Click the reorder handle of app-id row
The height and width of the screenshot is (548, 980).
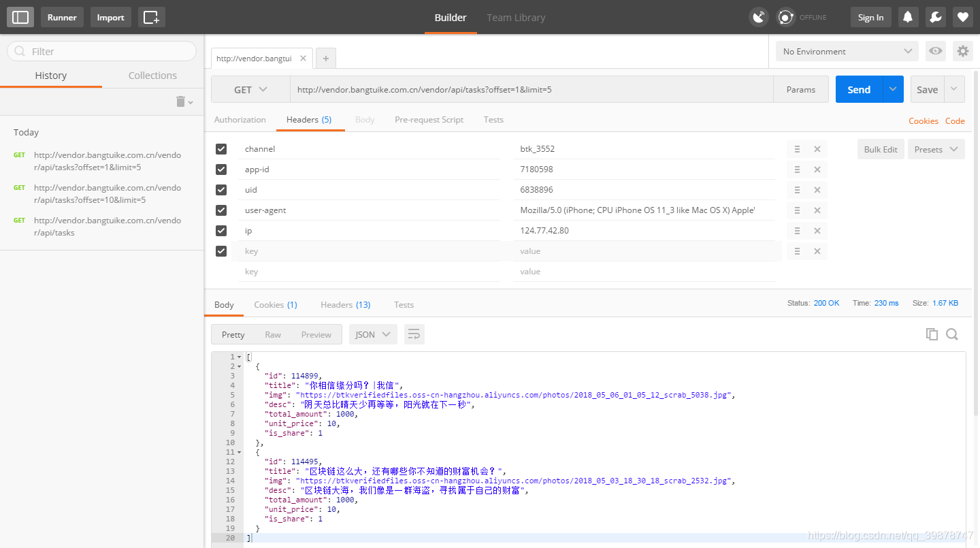click(797, 170)
